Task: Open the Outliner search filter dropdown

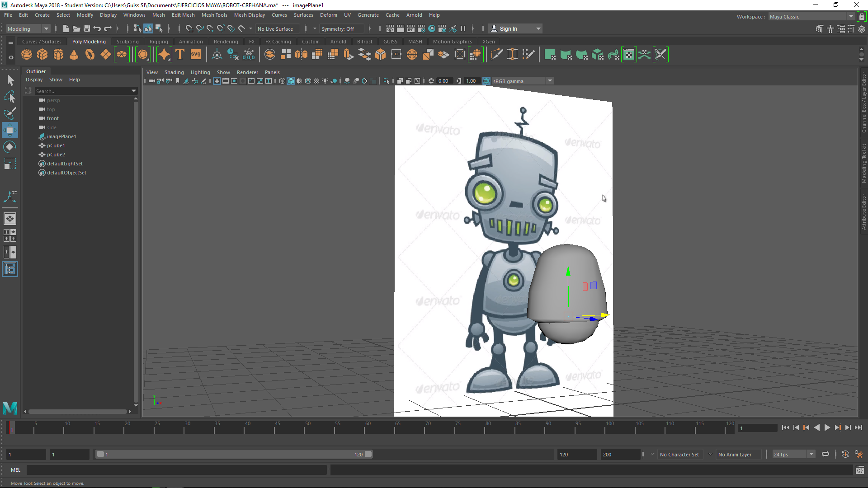Action: tap(134, 91)
